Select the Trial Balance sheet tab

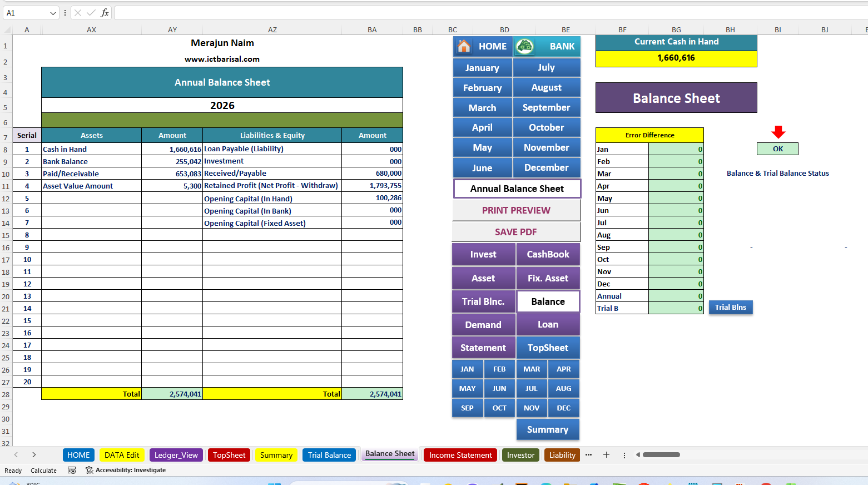pos(330,455)
